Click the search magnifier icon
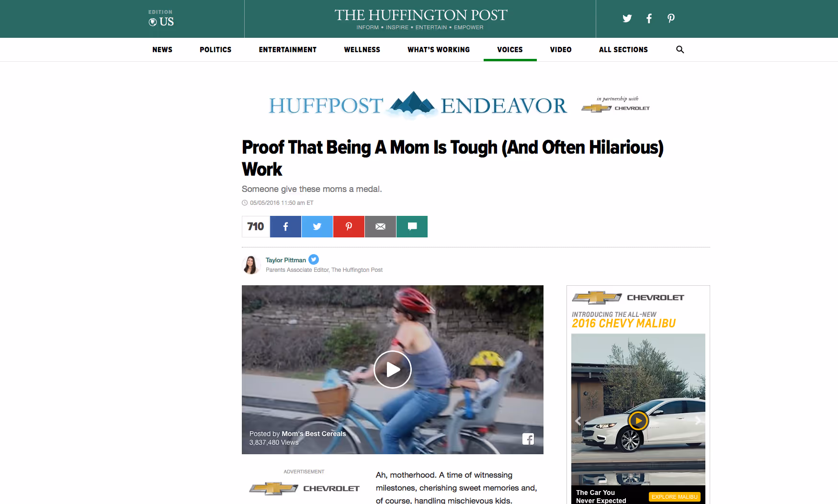 coord(680,49)
